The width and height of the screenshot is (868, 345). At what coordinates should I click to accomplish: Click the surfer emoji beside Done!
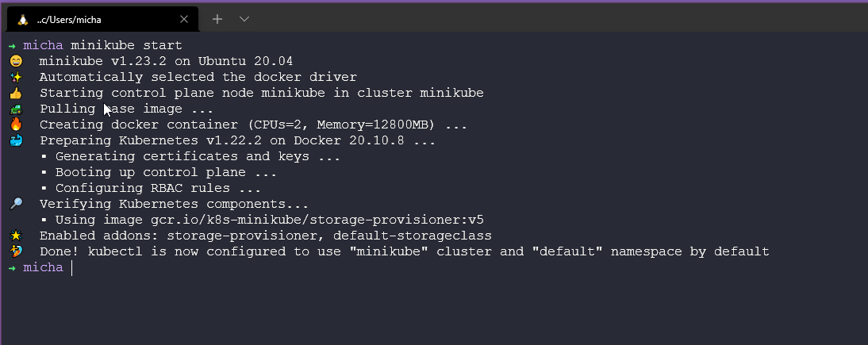[16, 251]
